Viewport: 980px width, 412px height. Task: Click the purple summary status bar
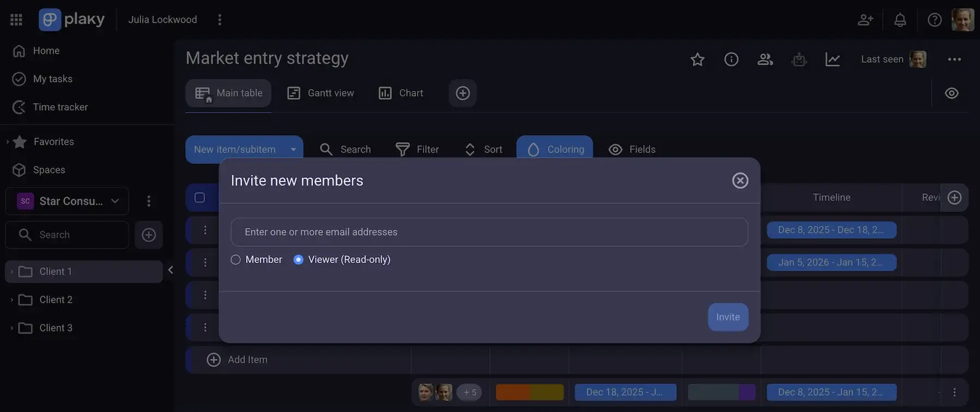pos(747,392)
